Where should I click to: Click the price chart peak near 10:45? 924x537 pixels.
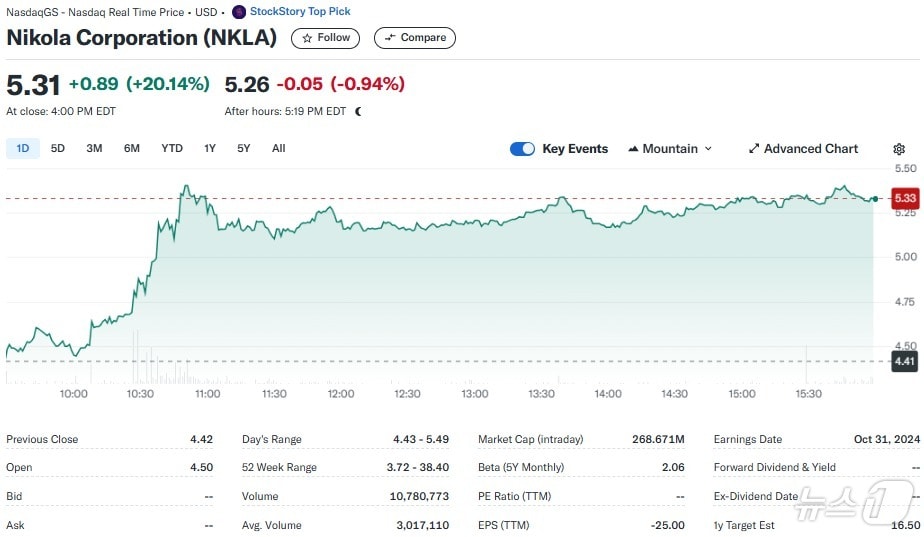coord(185,186)
